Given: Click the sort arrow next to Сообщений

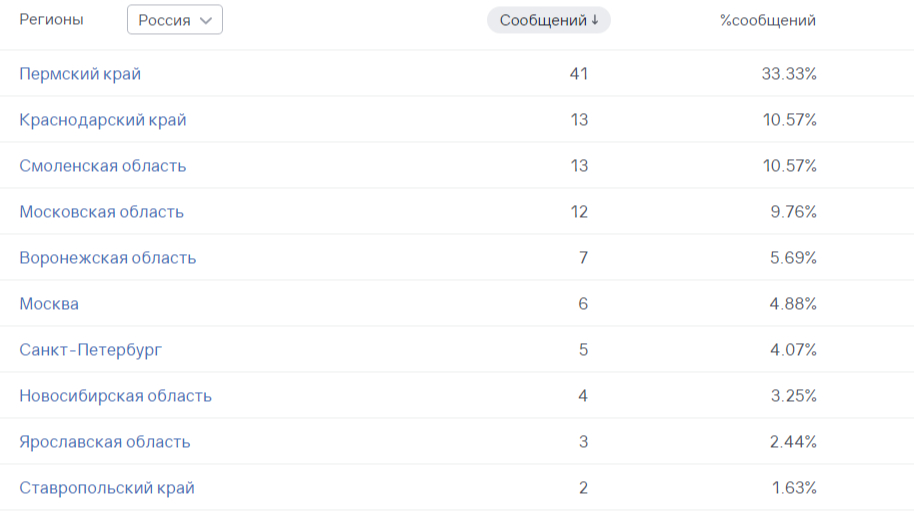Looking at the screenshot, I should point(595,20).
